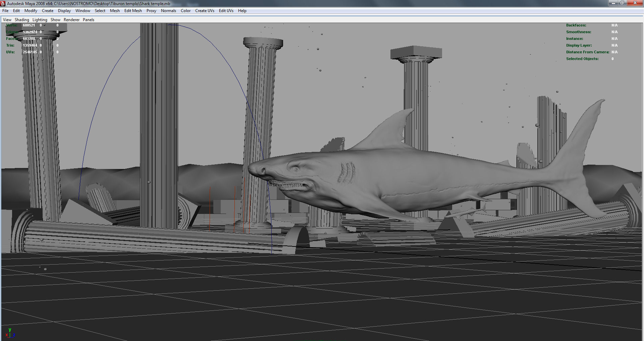Click the UVs label in heads-up display
The image size is (644, 341).
click(10, 52)
